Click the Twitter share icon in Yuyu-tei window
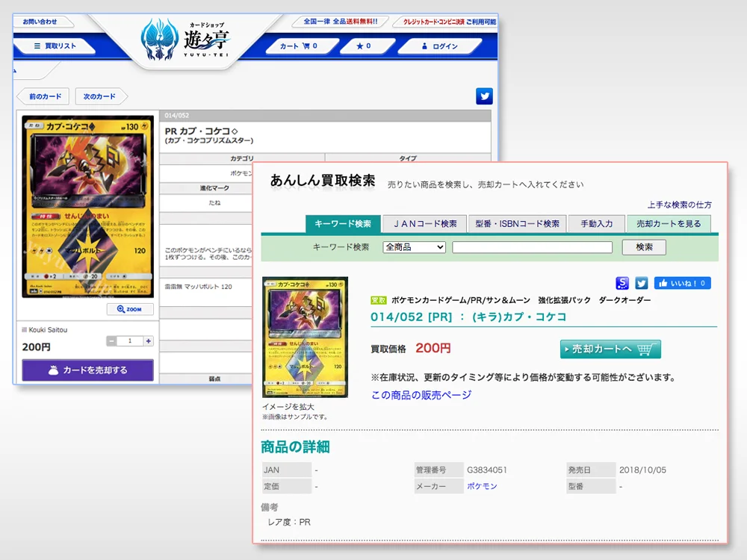Viewport: 747px width, 560px height. point(484,96)
